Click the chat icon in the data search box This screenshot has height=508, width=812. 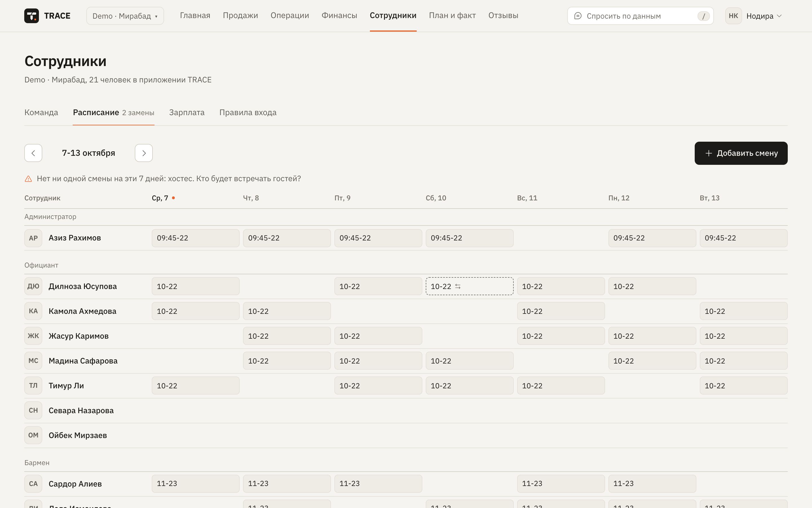(x=578, y=16)
